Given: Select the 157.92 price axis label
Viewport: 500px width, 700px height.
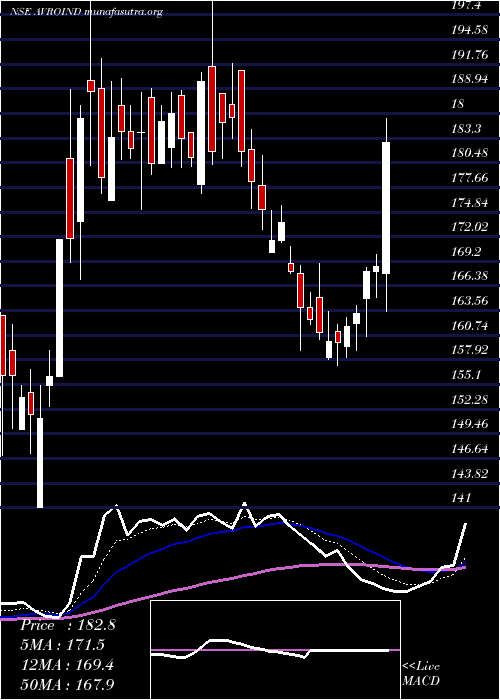Looking at the screenshot, I should point(470,350).
